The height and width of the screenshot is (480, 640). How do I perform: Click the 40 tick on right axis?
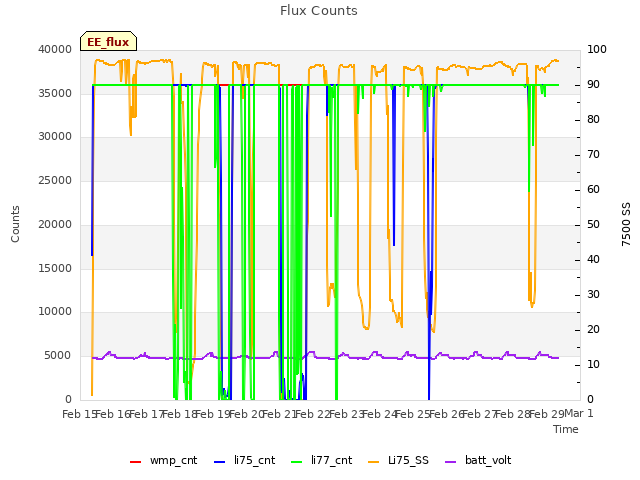593,260
